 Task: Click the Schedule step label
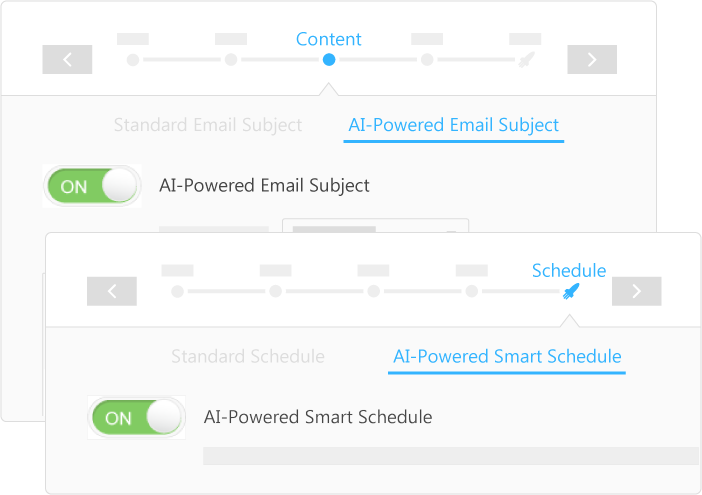click(569, 271)
